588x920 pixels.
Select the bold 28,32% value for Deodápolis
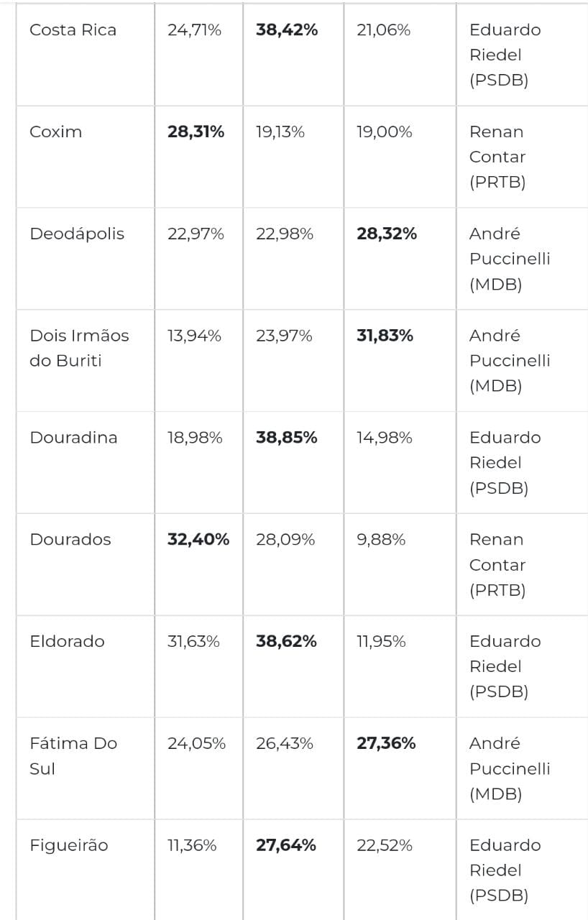point(387,234)
